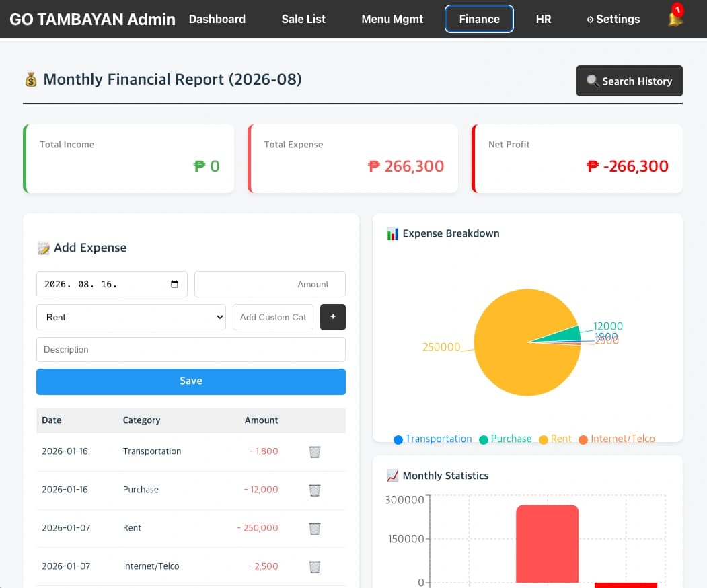This screenshot has height=588, width=707.
Task: Click the Expense Breakdown chart icon
Action: (393, 233)
